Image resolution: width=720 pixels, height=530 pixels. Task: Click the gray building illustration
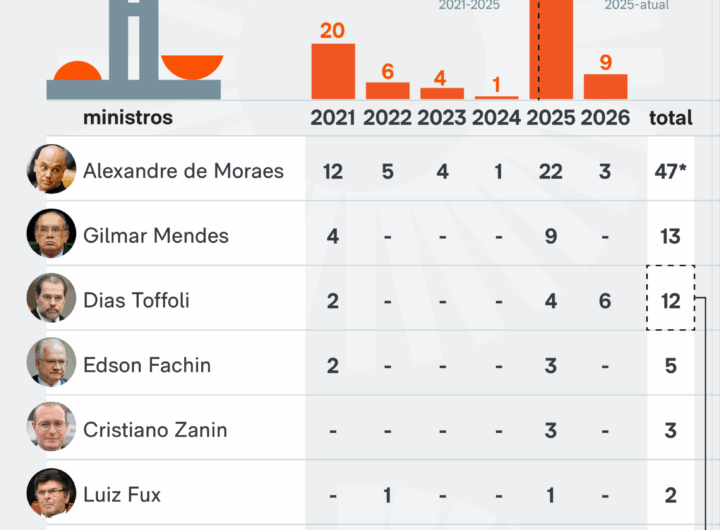click(x=133, y=50)
